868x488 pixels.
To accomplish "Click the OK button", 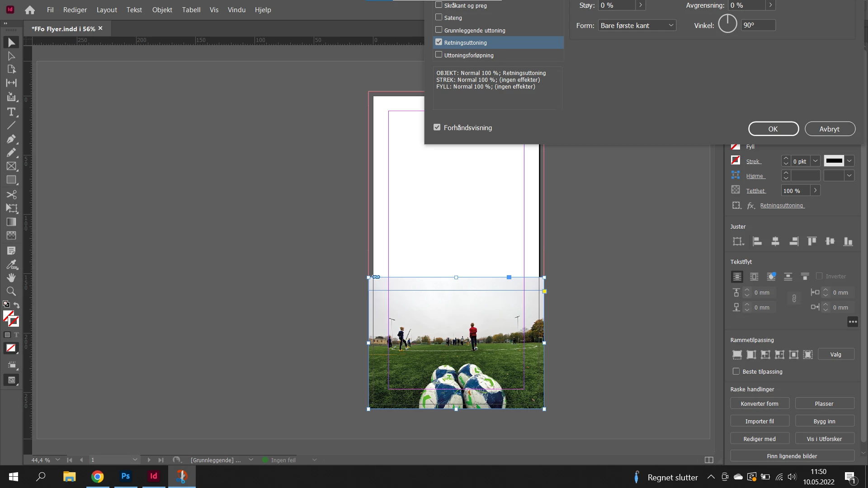I will coord(773,129).
